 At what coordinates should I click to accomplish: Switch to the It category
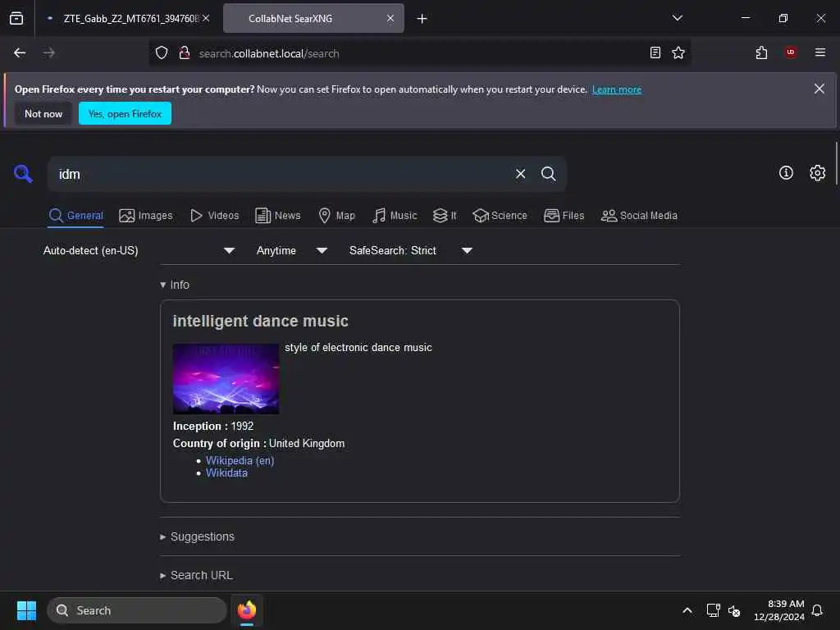click(445, 216)
